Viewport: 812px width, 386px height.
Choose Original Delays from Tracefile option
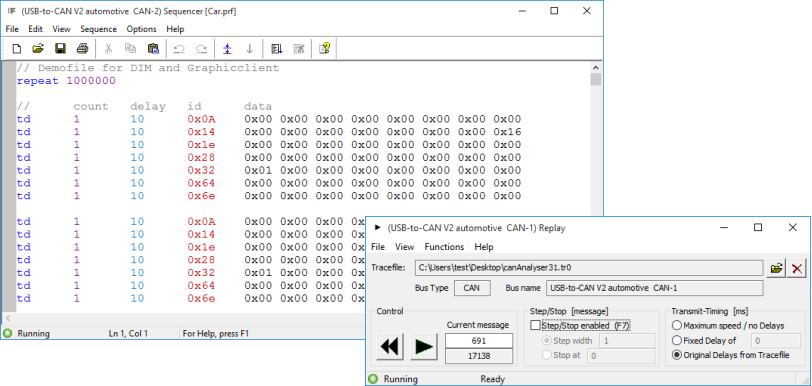tap(676, 355)
